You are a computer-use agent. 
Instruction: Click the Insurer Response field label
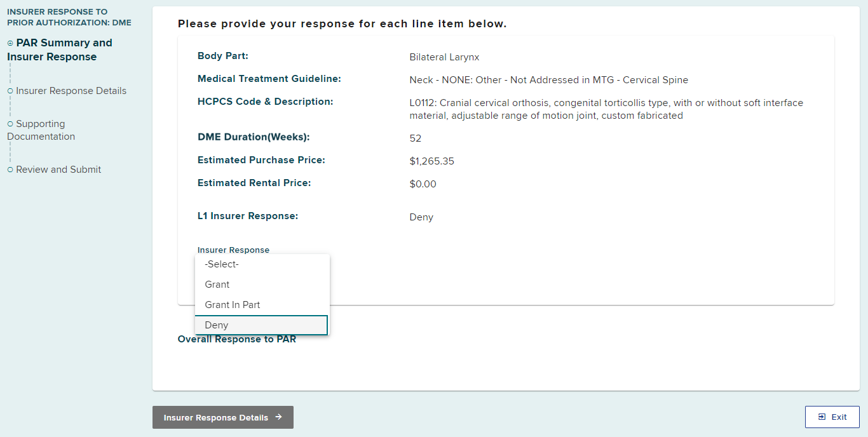pyautogui.click(x=233, y=250)
